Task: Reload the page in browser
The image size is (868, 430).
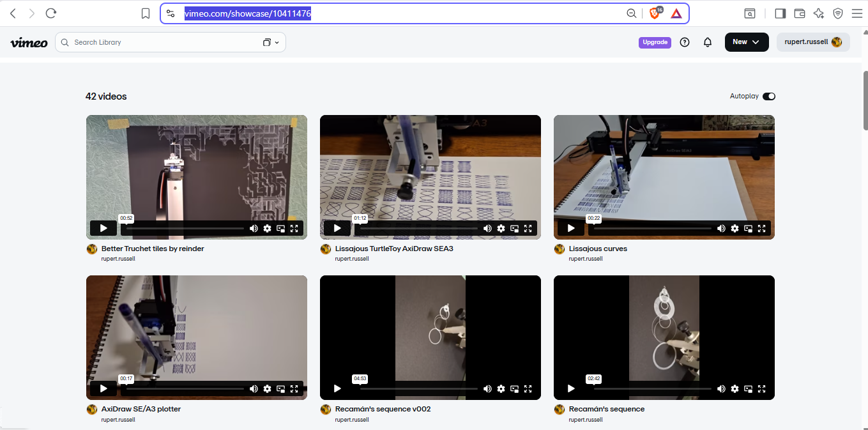Action: (51, 13)
